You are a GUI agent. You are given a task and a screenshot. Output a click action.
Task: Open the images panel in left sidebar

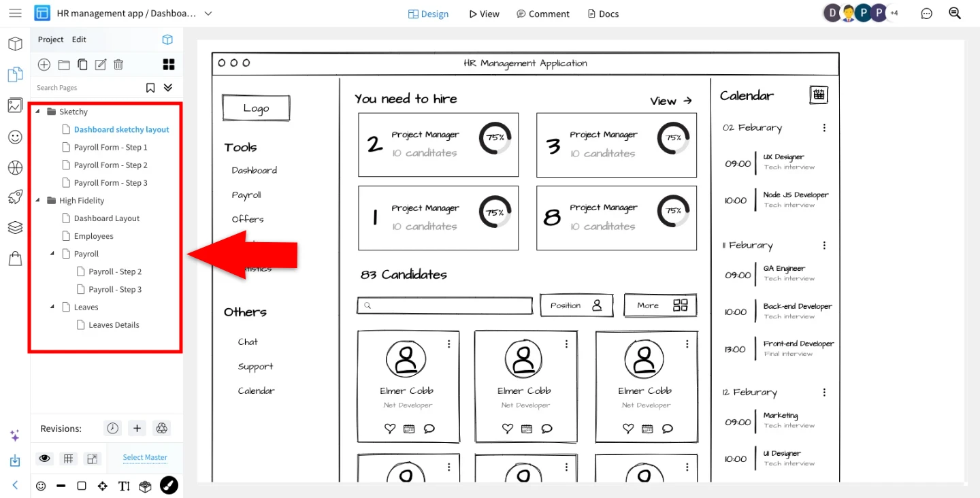coord(15,105)
